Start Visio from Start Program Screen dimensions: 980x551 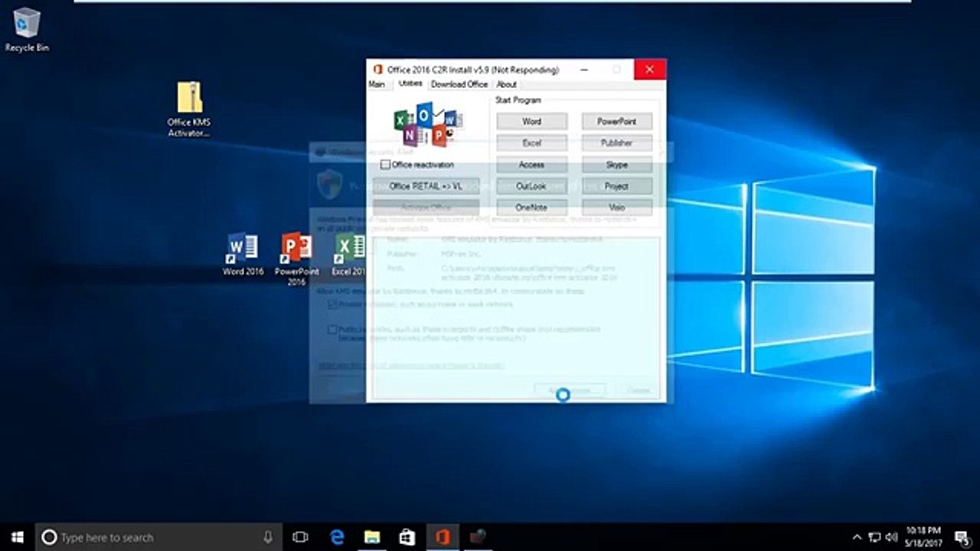(x=617, y=207)
